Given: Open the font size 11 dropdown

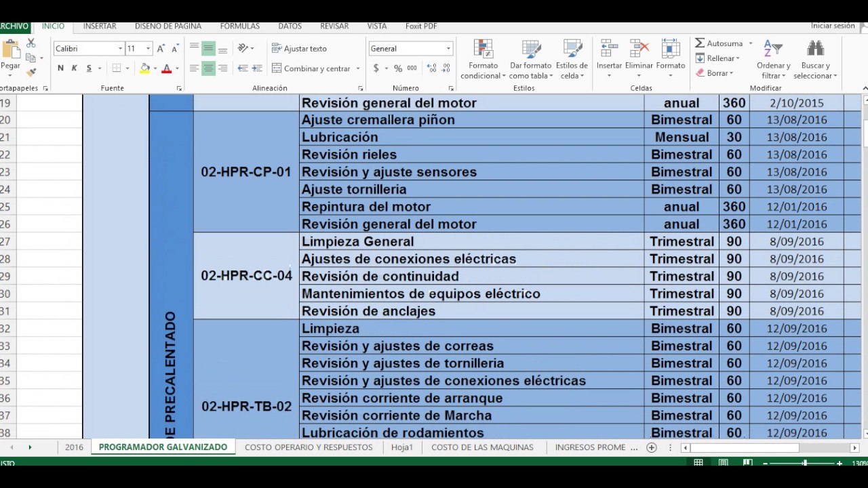Looking at the screenshot, I should tap(149, 49).
